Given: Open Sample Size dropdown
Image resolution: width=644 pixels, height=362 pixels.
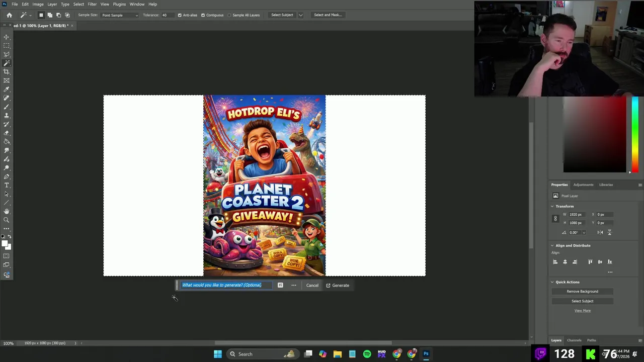Looking at the screenshot, I should 120,15.
